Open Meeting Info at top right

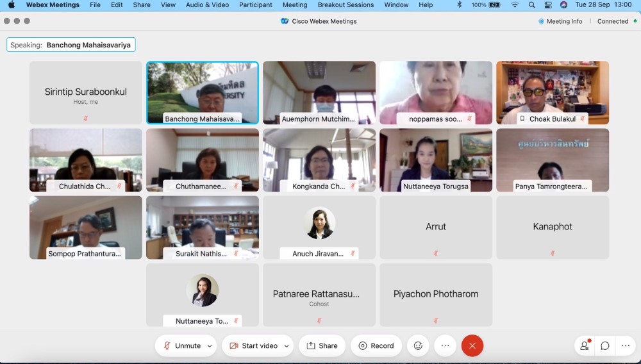click(x=560, y=21)
